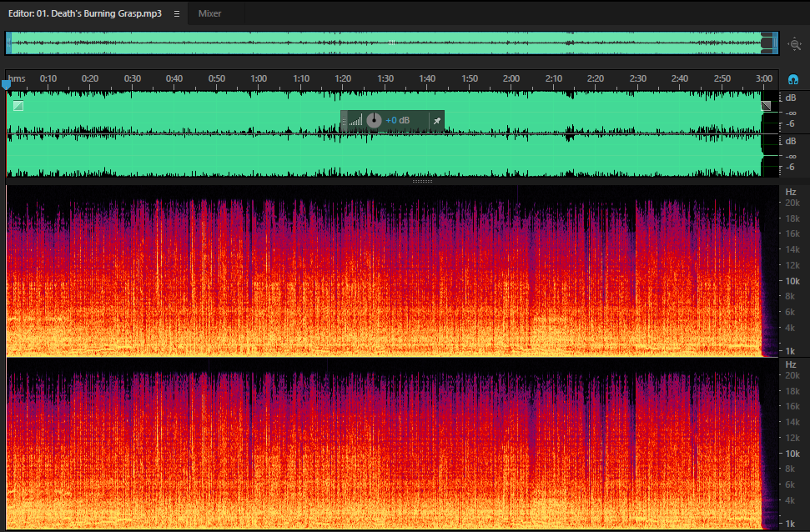Click the zoom out full navigator icon
Viewport: 810px width, 532px height.
(x=794, y=44)
